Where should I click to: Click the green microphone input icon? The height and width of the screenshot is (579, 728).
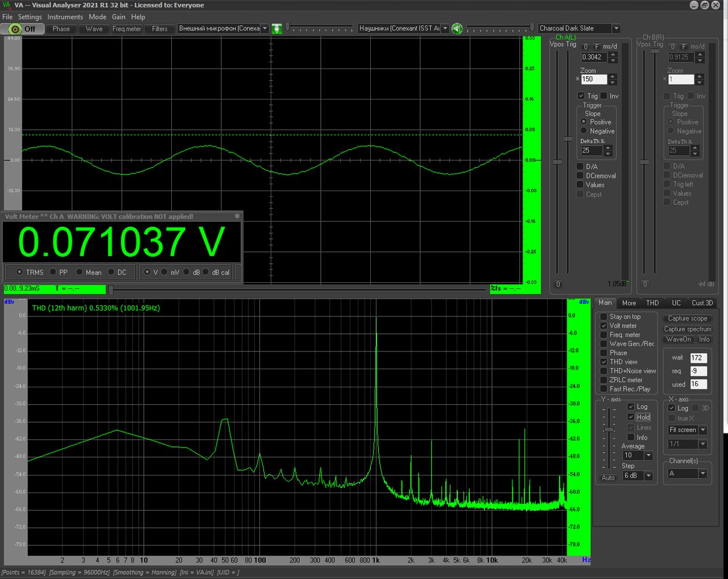pyautogui.click(x=277, y=28)
